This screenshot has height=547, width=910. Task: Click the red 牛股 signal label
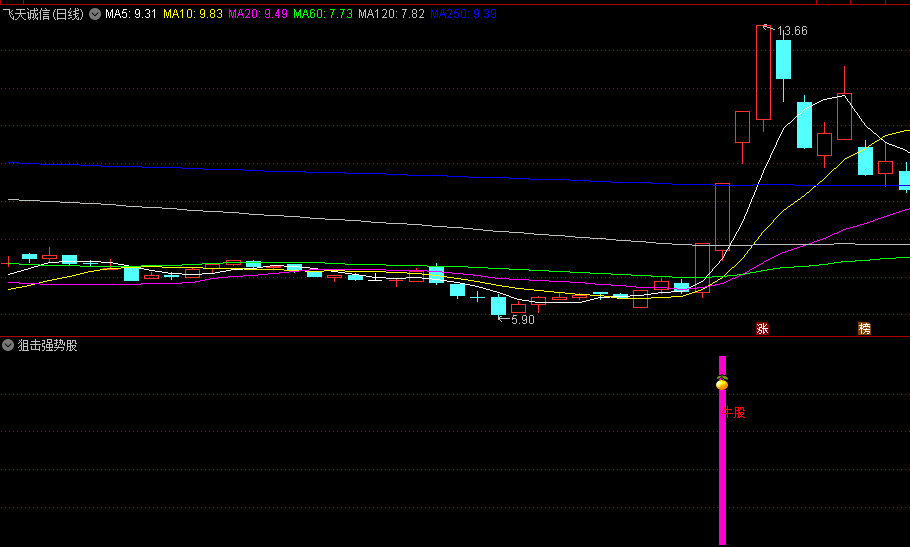pyautogui.click(x=734, y=412)
